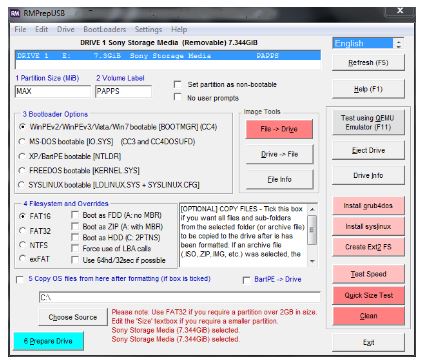
Task: Click the Create Ext2 FS button
Action: (368, 247)
